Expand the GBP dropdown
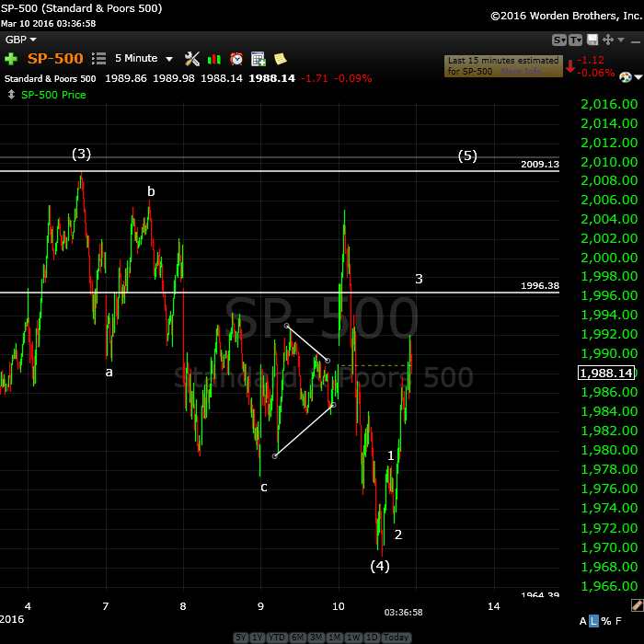 (21, 40)
